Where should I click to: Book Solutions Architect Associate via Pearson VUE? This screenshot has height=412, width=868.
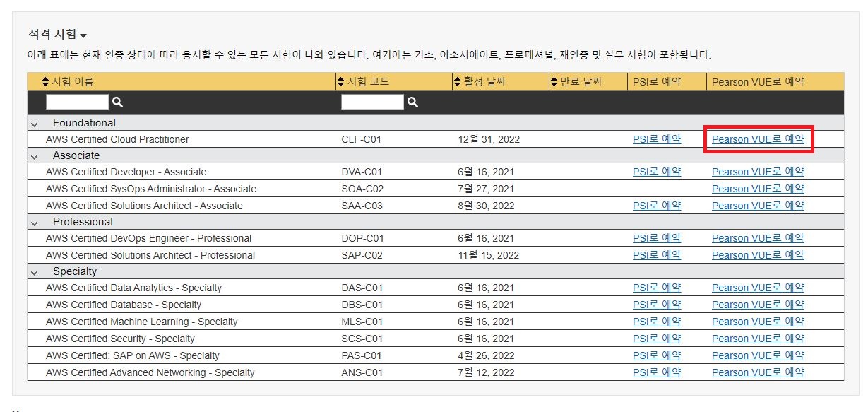[x=758, y=206]
